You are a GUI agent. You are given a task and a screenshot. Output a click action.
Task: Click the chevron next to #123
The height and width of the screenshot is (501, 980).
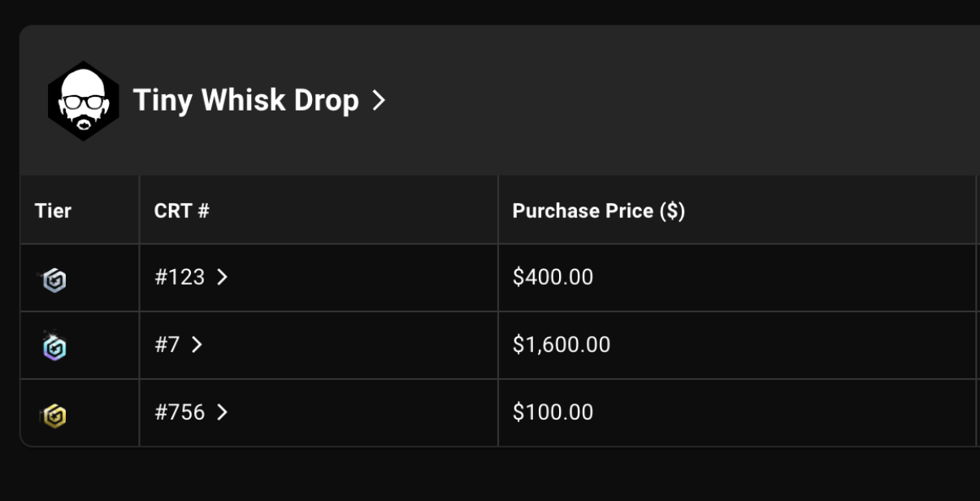point(222,277)
